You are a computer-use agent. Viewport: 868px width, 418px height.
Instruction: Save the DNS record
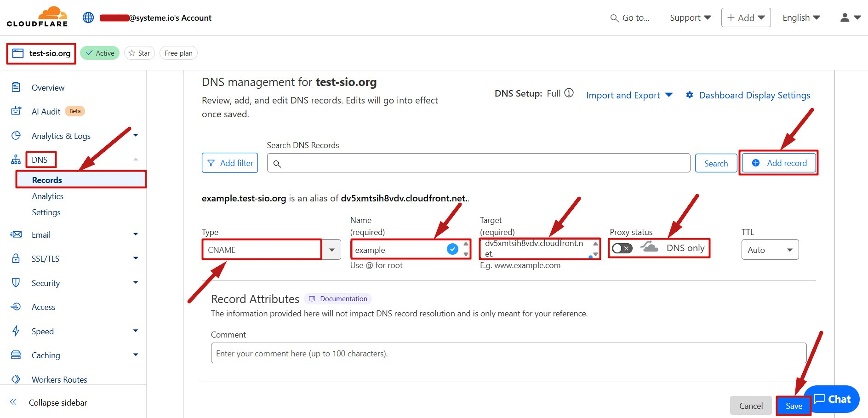(x=794, y=406)
